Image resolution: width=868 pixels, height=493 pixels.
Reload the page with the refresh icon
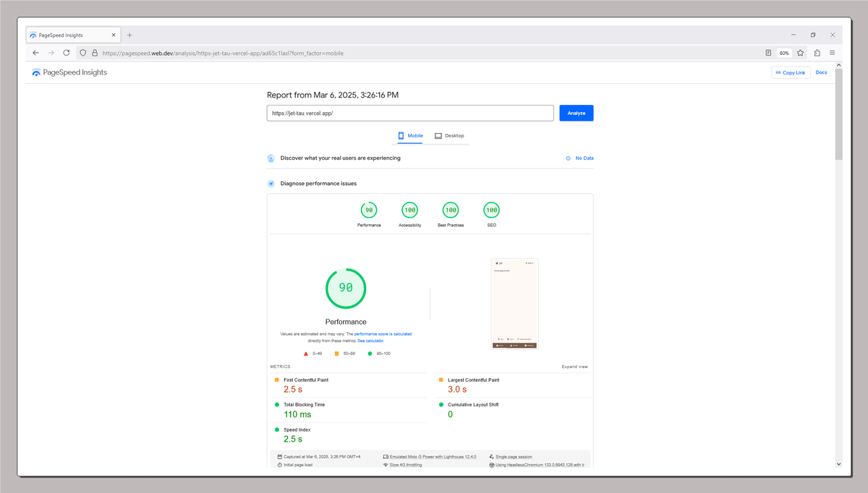pyautogui.click(x=67, y=53)
